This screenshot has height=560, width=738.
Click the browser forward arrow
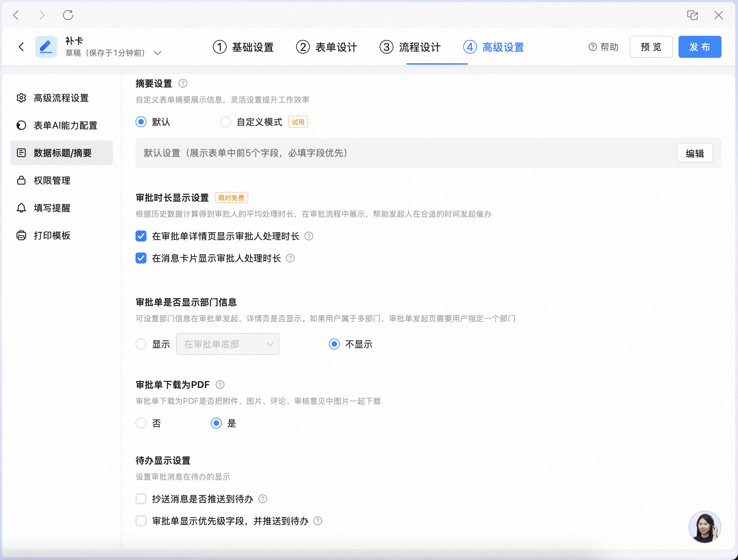point(42,15)
